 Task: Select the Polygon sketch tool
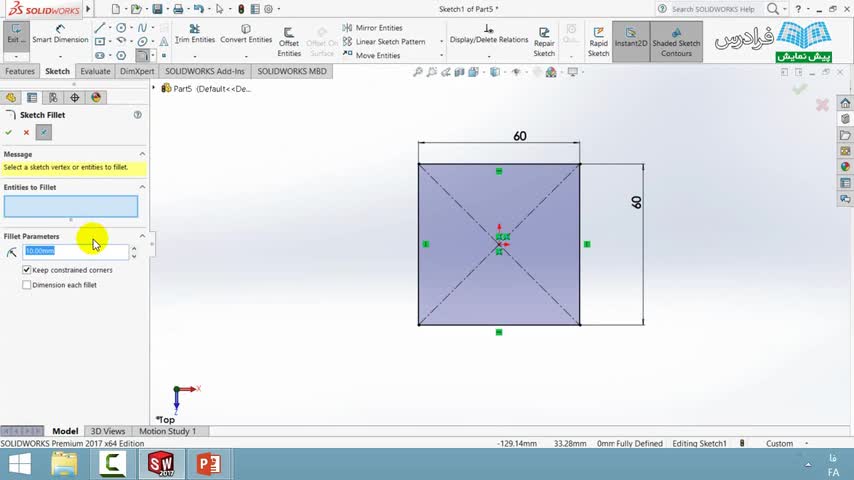pyautogui.click(x=121, y=56)
